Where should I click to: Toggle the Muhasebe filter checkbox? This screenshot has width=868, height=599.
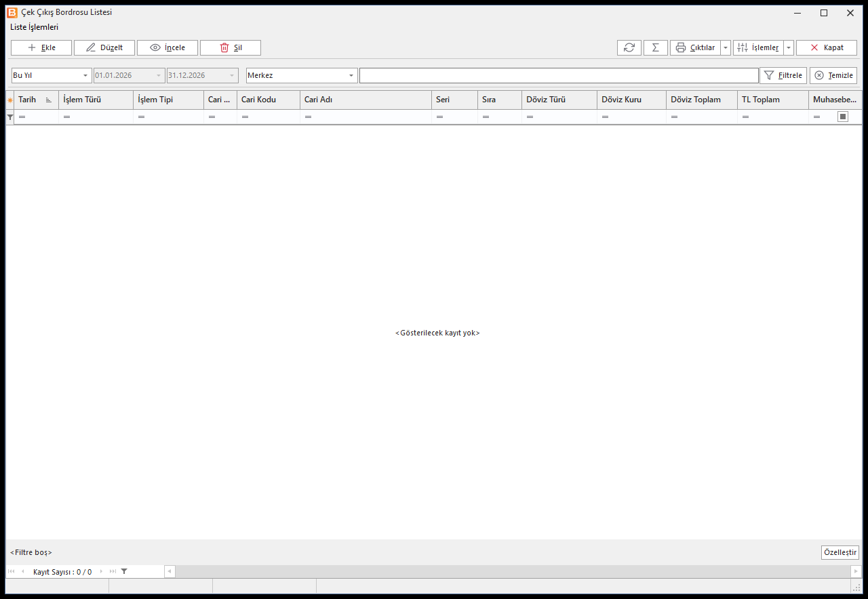pos(843,117)
